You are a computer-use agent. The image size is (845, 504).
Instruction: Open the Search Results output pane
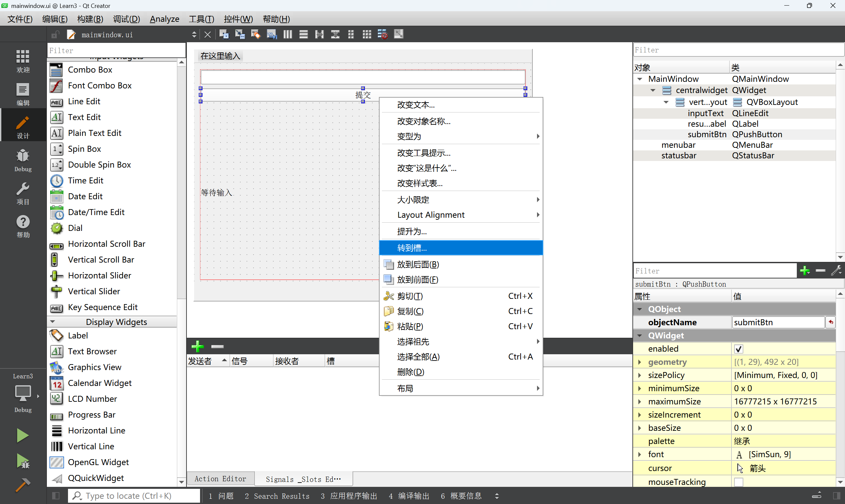tap(277, 496)
